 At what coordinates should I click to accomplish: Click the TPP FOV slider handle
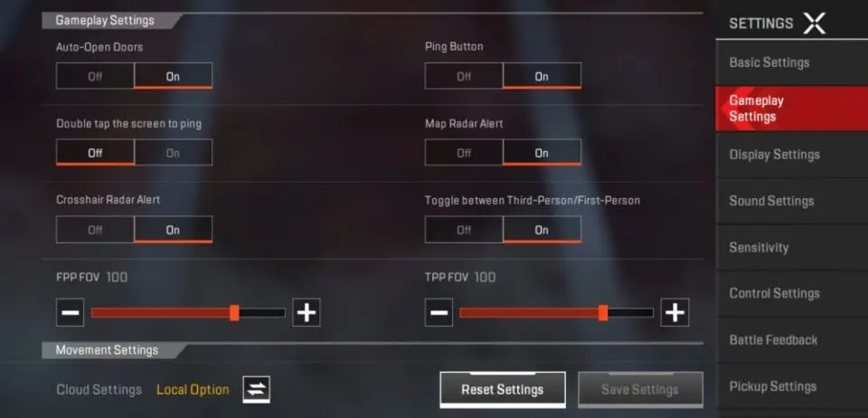click(x=603, y=312)
